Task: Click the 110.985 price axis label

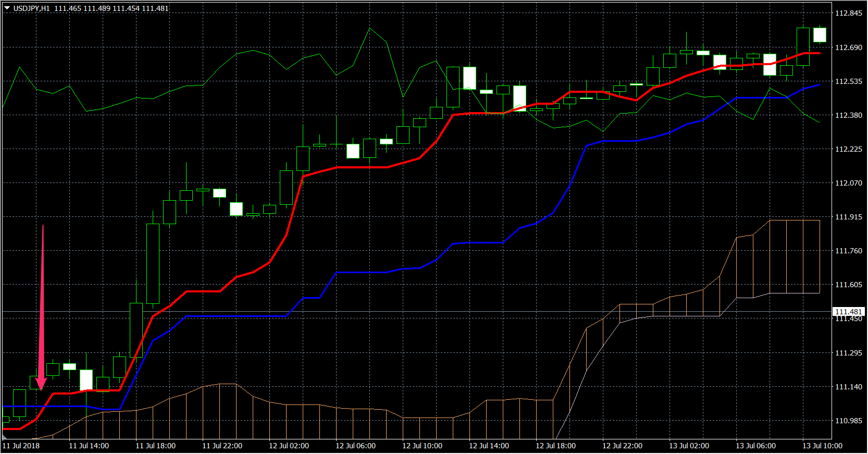Action: 848,421
